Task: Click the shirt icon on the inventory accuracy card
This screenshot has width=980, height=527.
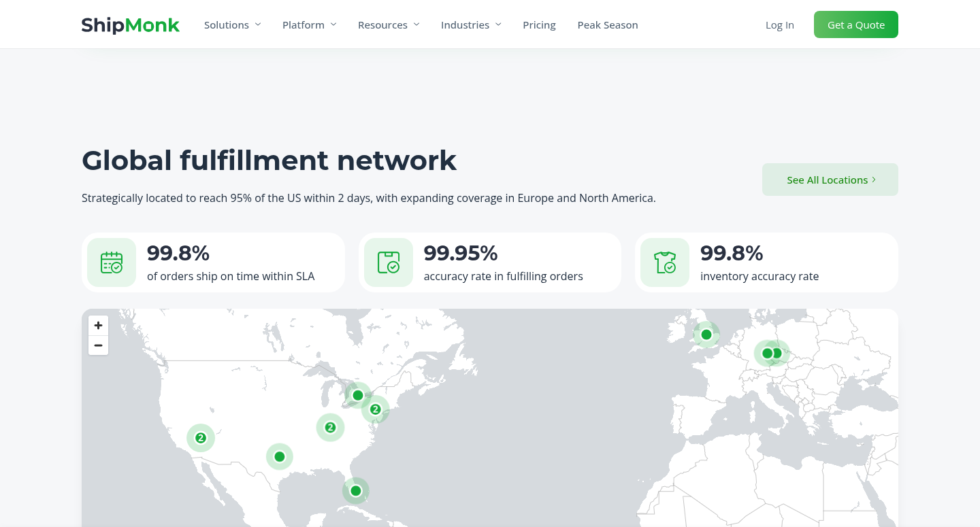Action: point(665,262)
